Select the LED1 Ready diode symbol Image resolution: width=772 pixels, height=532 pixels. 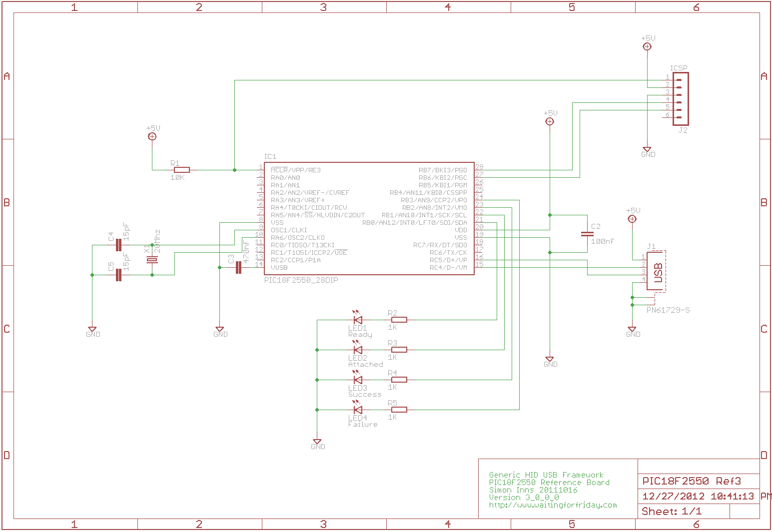[x=358, y=320]
